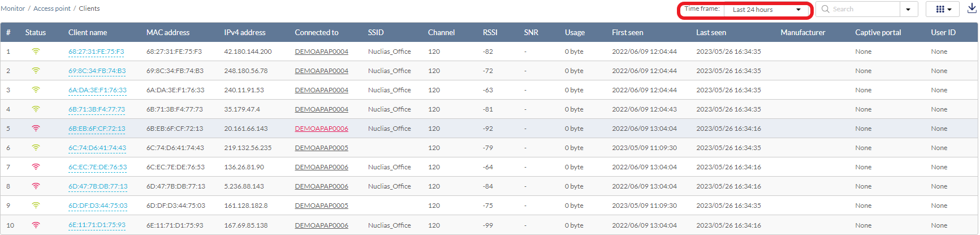Sort by RSSI column header

click(490, 32)
